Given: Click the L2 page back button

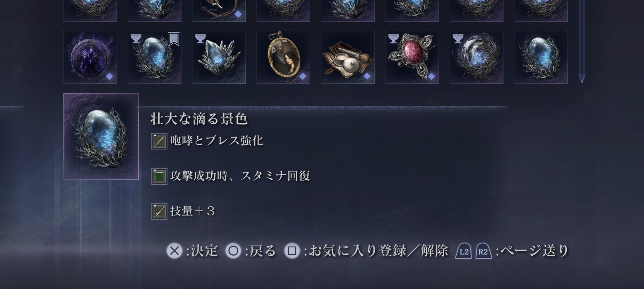Looking at the screenshot, I should click(x=464, y=251).
